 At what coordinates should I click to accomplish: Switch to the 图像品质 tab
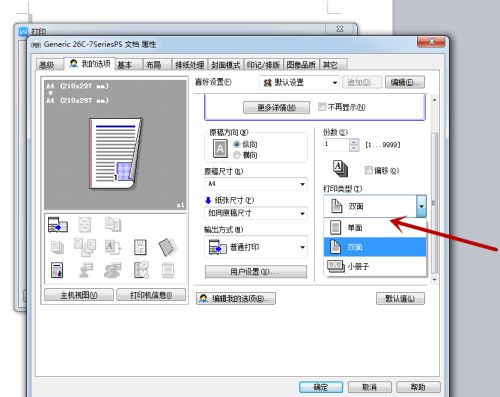(x=301, y=65)
